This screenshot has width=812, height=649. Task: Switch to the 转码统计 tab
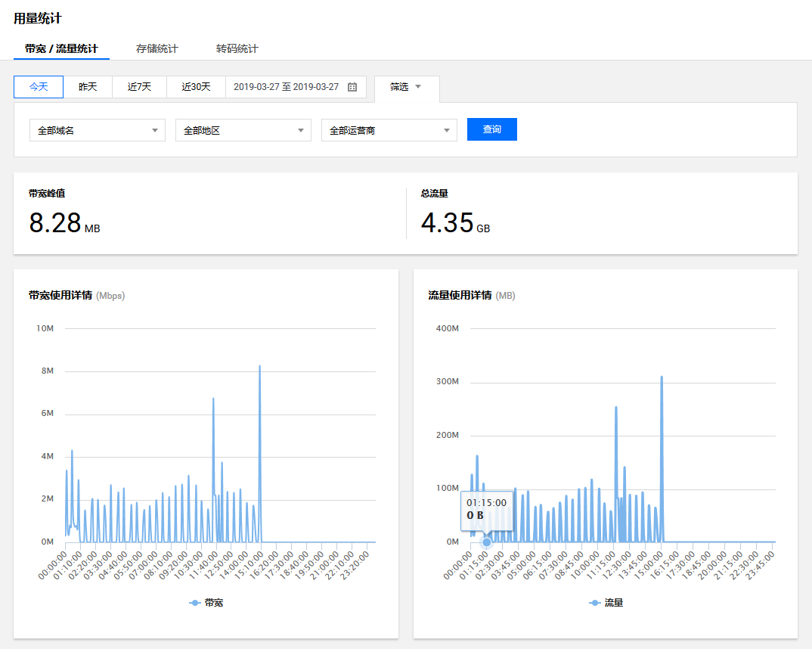[x=237, y=48]
